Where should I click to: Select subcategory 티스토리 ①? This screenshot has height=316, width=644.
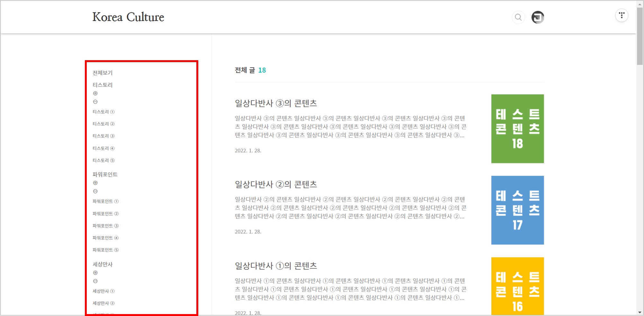point(103,112)
